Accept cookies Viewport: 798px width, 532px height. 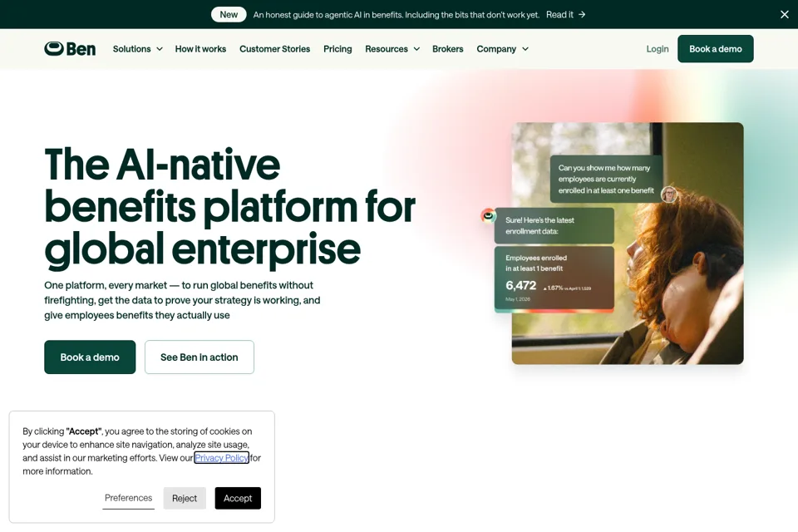238,498
